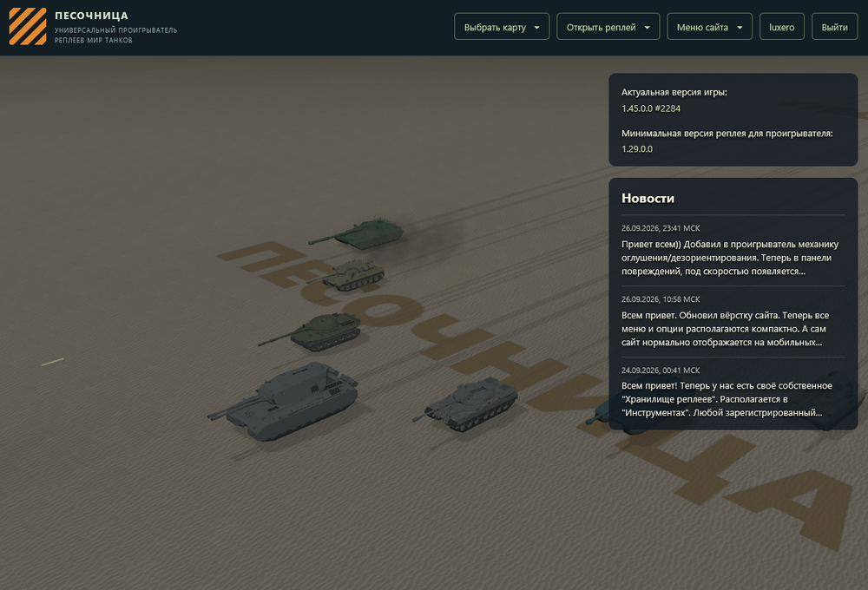Click the game version 1.45.0.0 #2284

click(650, 108)
